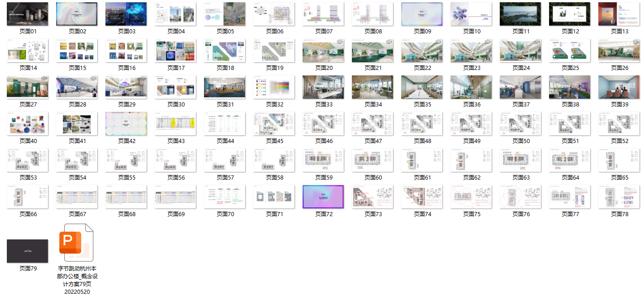
Task: Select the 页面20 lobby rendering thumbnail
Action: [323, 50]
